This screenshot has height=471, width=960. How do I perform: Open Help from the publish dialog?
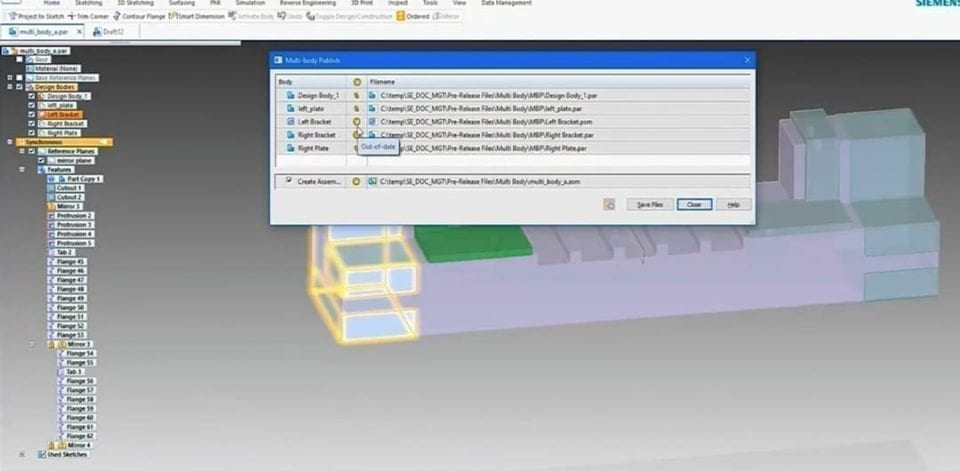tap(733, 205)
